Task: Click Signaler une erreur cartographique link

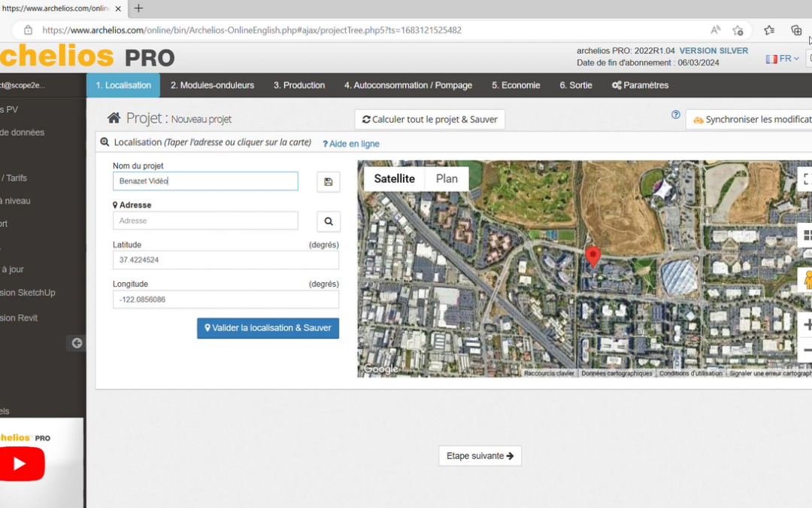Action: coord(771,373)
